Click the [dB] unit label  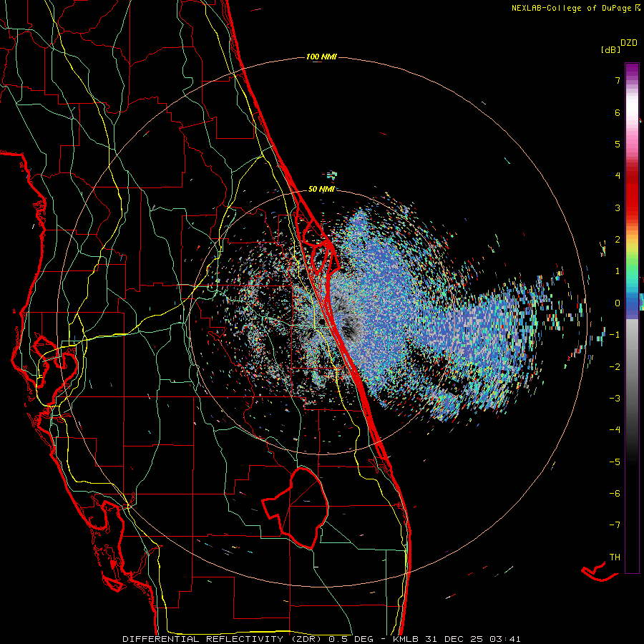610,49
